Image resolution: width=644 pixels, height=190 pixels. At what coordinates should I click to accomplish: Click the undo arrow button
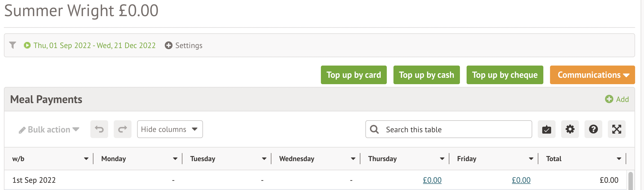[99, 129]
